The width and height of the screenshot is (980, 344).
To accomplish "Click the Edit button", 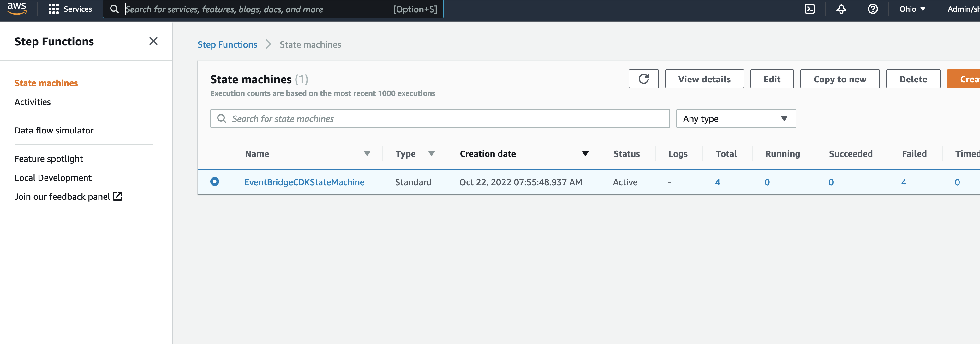I will coord(772,79).
